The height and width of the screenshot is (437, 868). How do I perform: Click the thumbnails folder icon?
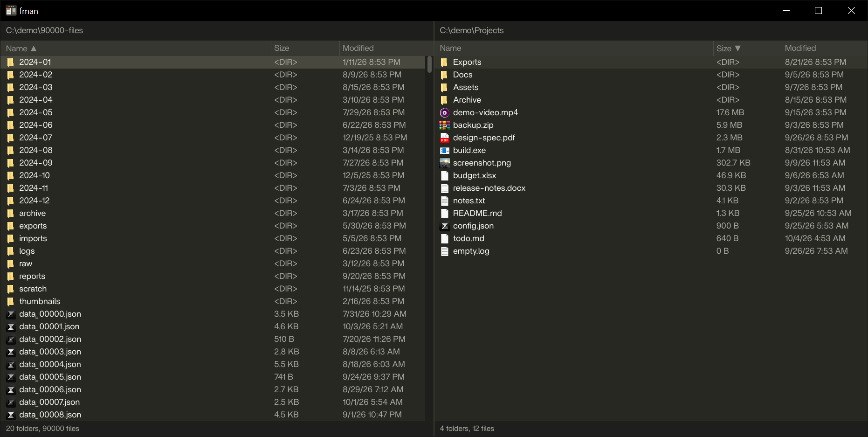(x=11, y=301)
